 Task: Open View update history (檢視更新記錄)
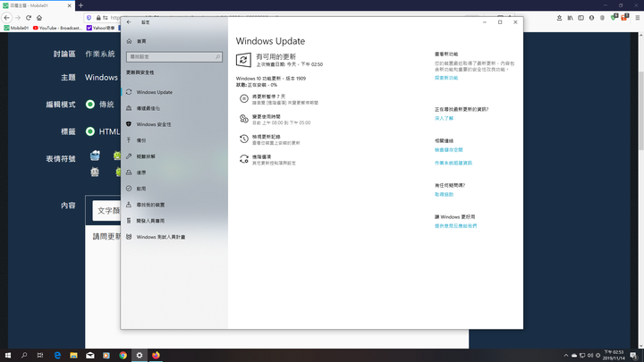pos(269,139)
